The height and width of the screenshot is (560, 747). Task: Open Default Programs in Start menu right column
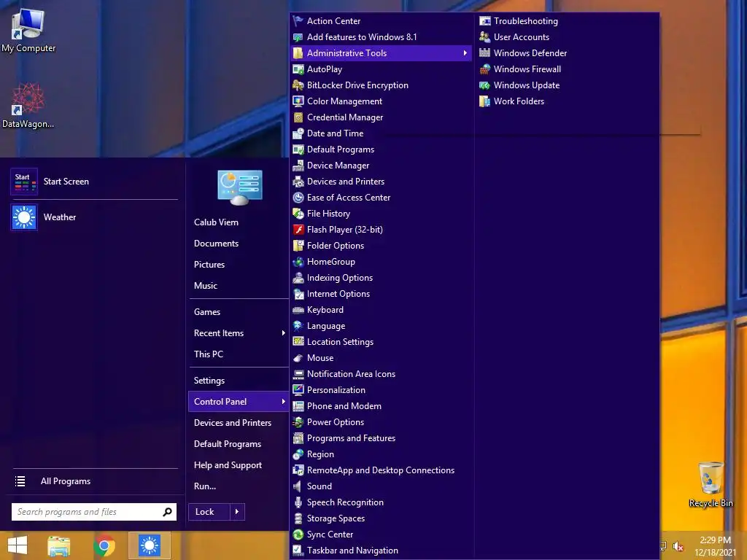click(x=228, y=444)
